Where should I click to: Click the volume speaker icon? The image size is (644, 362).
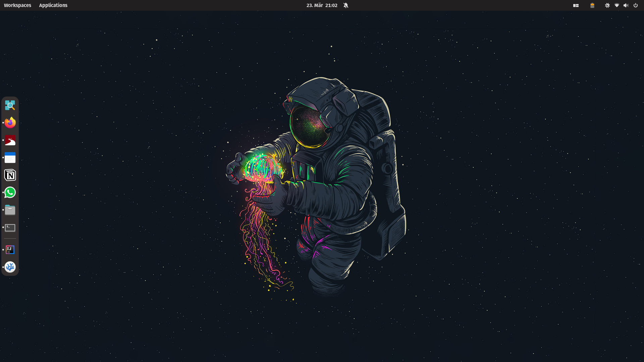(626, 5)
